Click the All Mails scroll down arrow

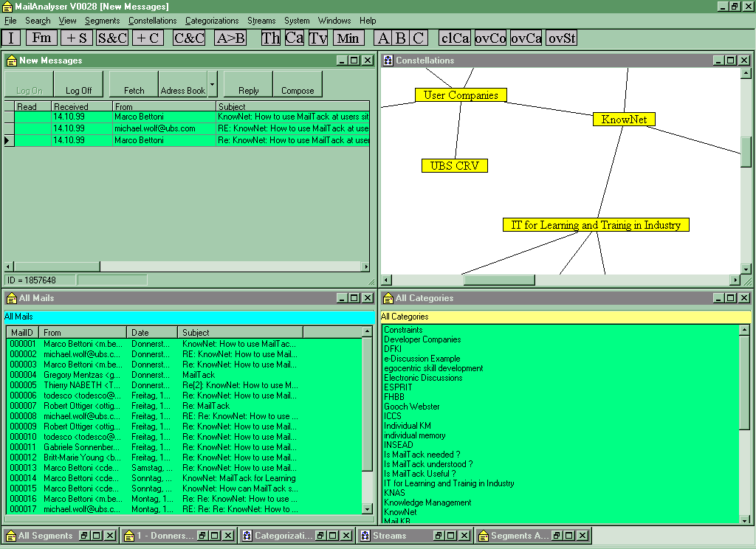(x=367, y=509)
